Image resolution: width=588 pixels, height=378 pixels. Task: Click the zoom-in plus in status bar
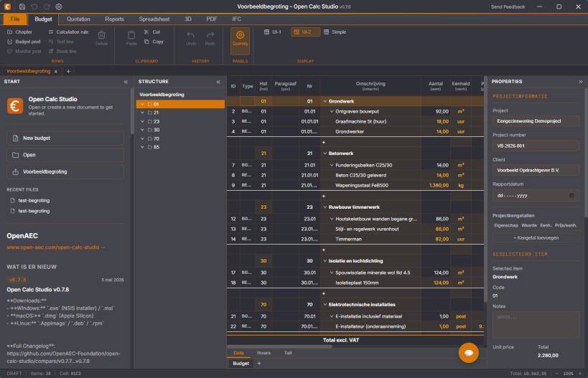(x=580, y=374)
